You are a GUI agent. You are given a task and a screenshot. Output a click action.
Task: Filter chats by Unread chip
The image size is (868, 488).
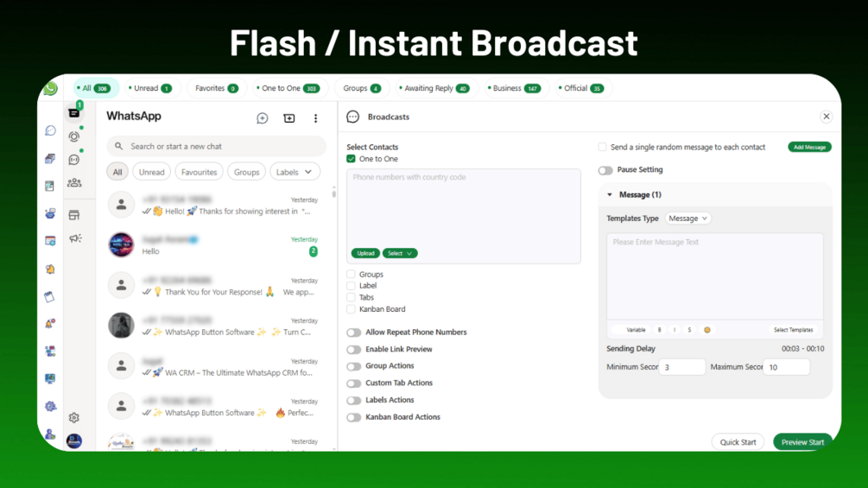(x=152, y=172)
